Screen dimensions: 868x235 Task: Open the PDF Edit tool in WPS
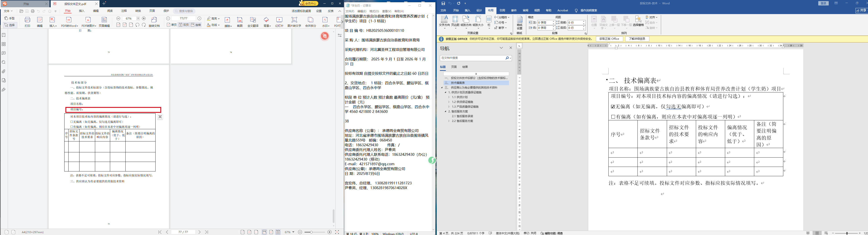(x=40, y=20)
